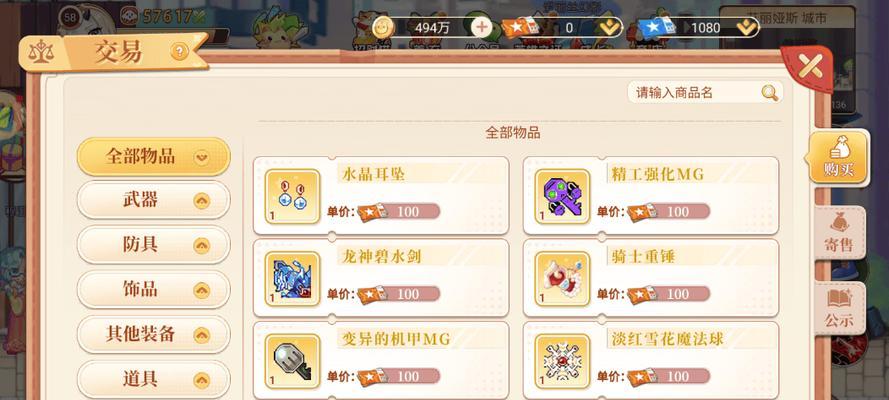Select the 淡红雪花魔法球 snowflake icon
This screenshot has height=400, width=889.
pyautogui.click(x=562, y=361)
